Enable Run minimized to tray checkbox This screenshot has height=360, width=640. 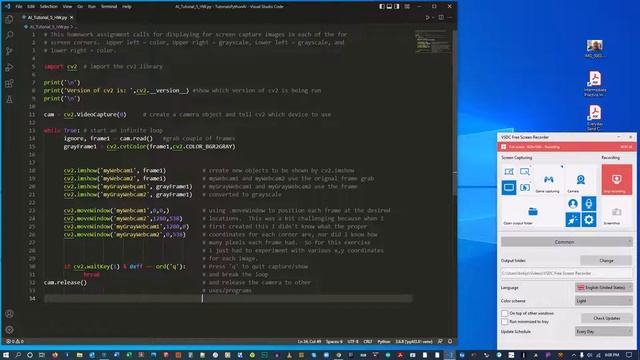click(x=505, y=322)
